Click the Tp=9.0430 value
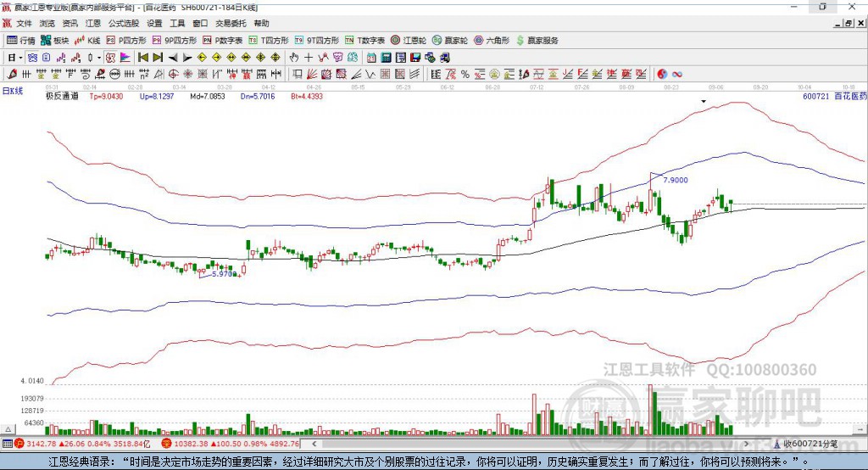The height and width of the screenshot is (470, 868). coord(106,96)
